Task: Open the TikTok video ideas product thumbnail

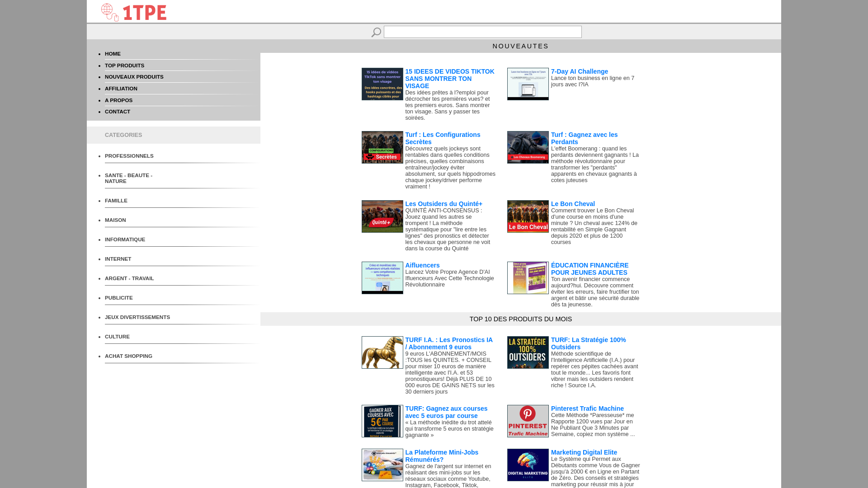Action: pos(382,84)
